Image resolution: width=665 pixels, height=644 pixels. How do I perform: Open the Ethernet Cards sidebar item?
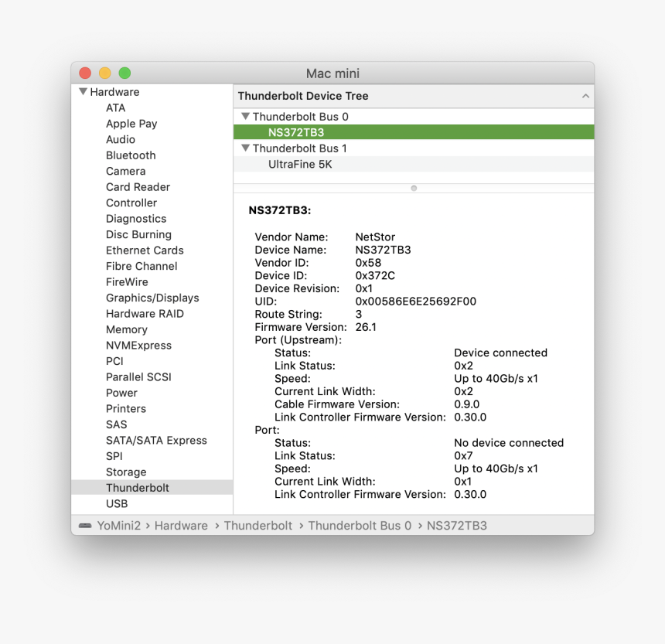click(x=145, y=250)
